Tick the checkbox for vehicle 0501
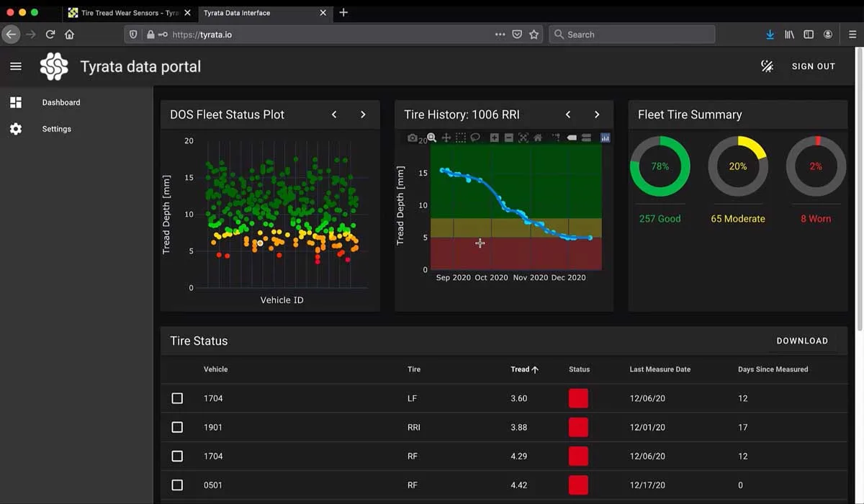Screen dimensions: 864x504 [x=177, y=485]
